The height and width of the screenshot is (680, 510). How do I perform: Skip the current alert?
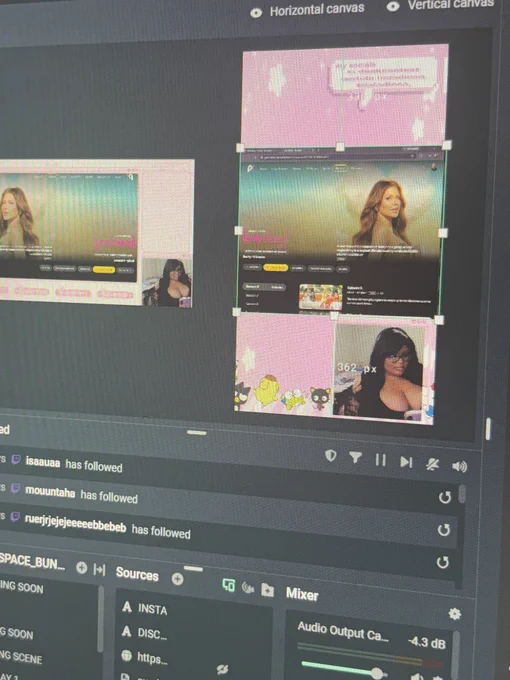(x=406, y=462)
